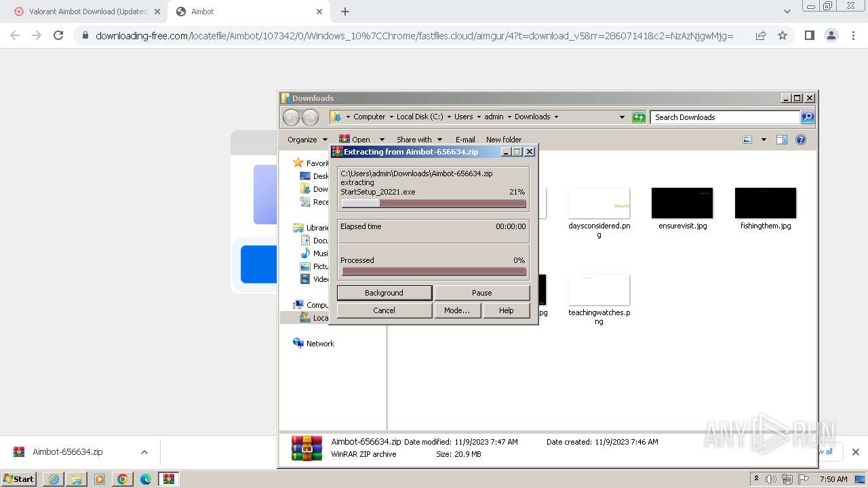Image resolution: width=868 pixels, height=488 pixels.
Task: Click the E-mail toolbar item
Action: (465, 140)
